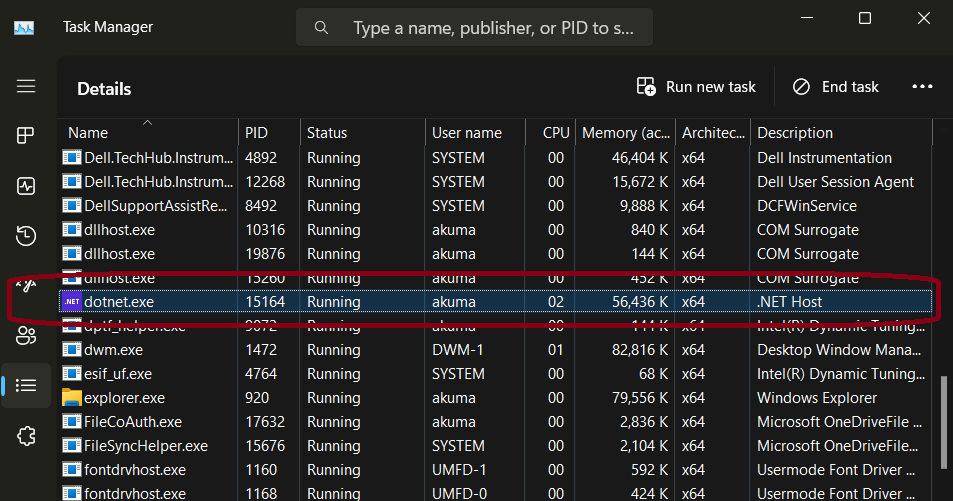Click the DWM-1 user name cell
Image resolution: width=953 pixels, height=501 pixels.
(457, 350)
